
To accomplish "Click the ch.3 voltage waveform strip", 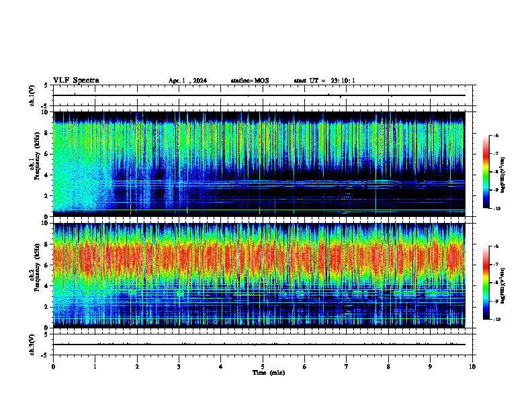I will [x=263, y=345].
